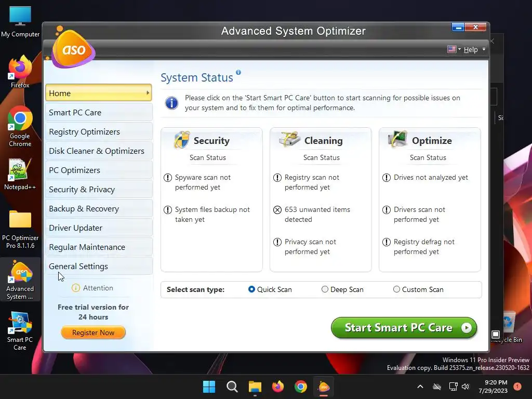Open General Settings section
Screen dimensions: 532x399
pyautogui.click(x=98, y=267)
